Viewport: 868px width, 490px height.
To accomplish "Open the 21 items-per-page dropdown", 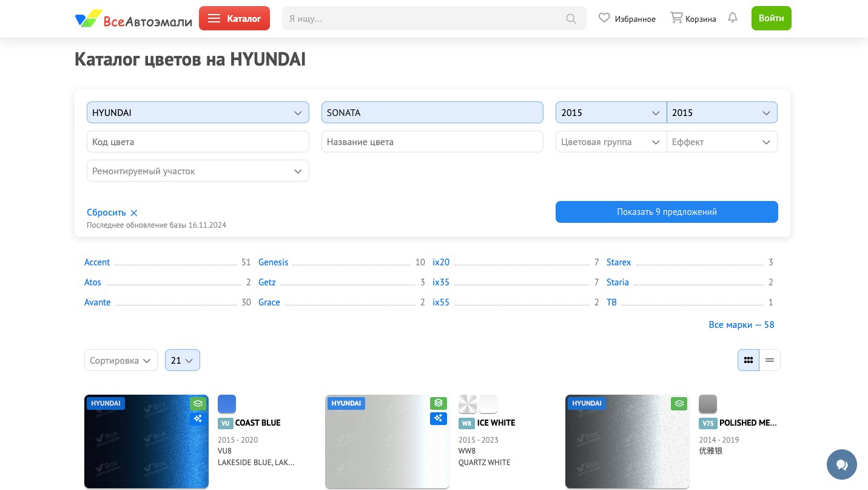I will coord(182,360).
